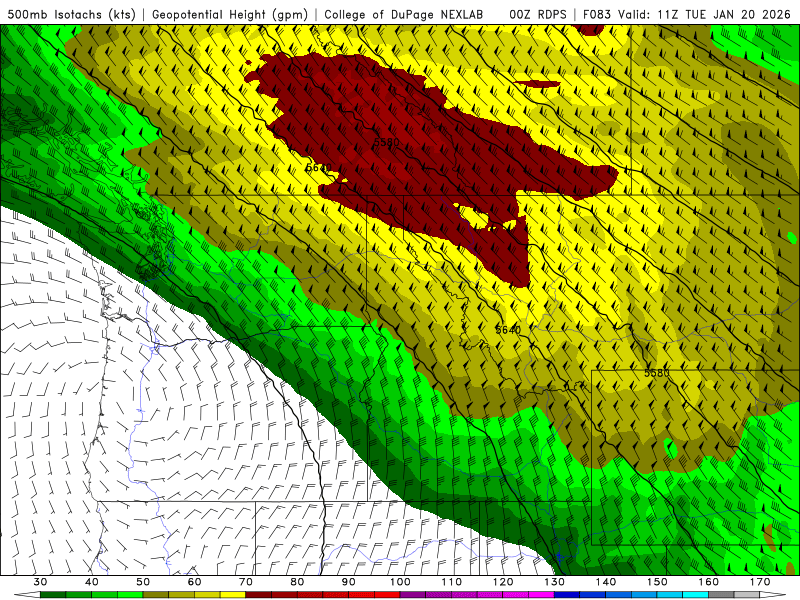This screenshot has width=800, height=600.
Task: Click the '150' colorbar scale label
Action: click(658, 582)
